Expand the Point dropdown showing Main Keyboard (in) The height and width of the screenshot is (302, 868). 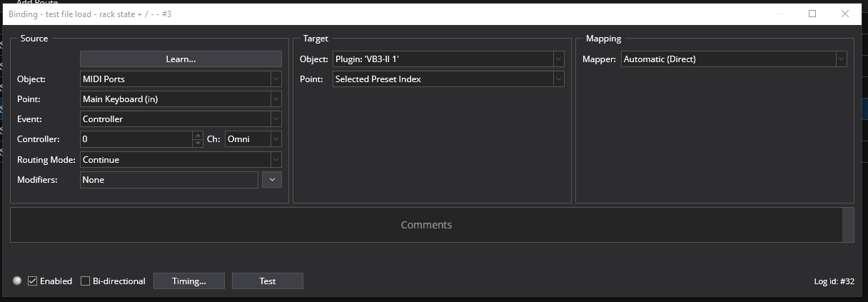pos(181,99)
